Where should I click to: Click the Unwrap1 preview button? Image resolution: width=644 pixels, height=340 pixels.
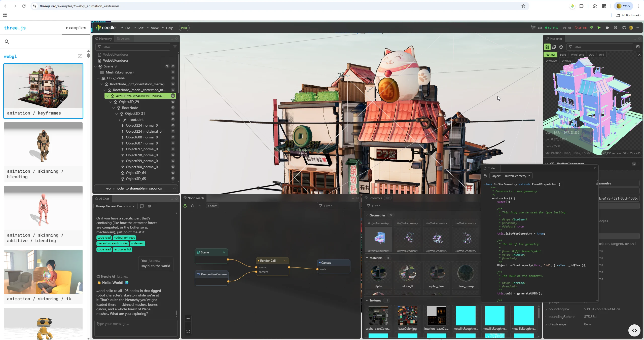(x=567, y=61)
